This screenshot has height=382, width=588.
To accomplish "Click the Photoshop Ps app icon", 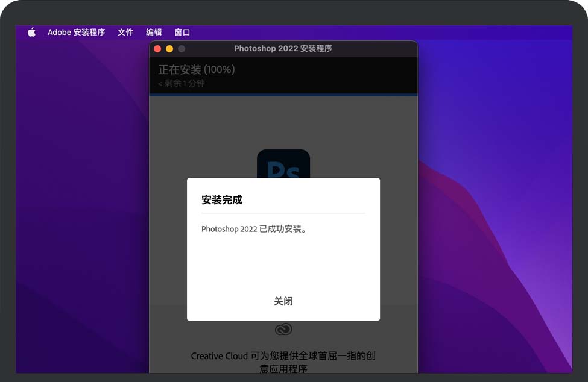I will pyautogui.click(x=283, y=164).
